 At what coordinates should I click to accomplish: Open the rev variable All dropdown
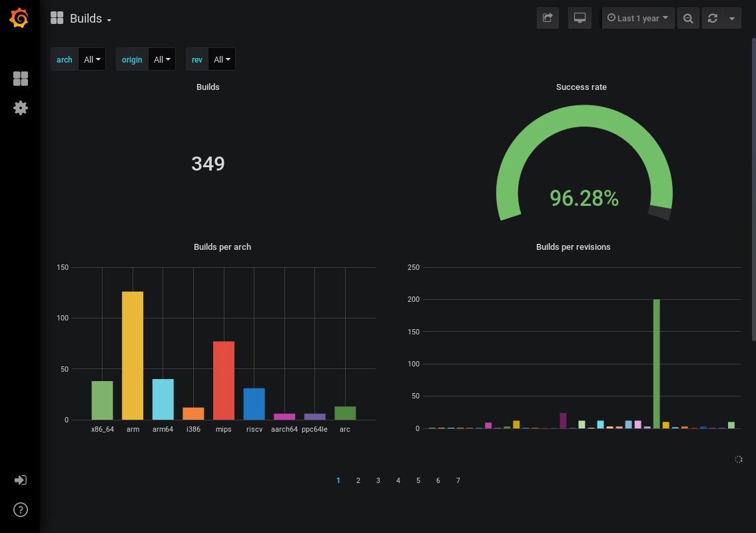tap(221, 59)
